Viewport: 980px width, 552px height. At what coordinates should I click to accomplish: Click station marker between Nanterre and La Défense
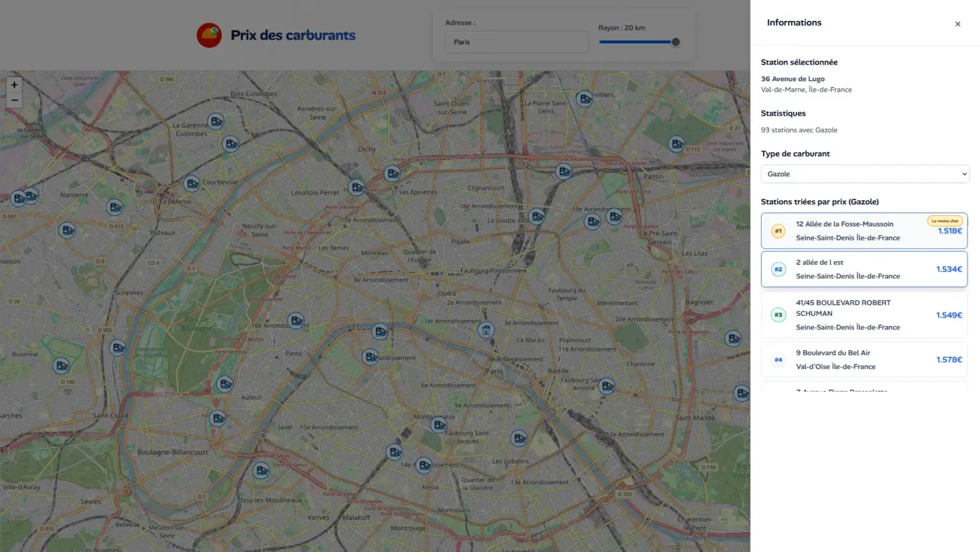coord(114,207)
